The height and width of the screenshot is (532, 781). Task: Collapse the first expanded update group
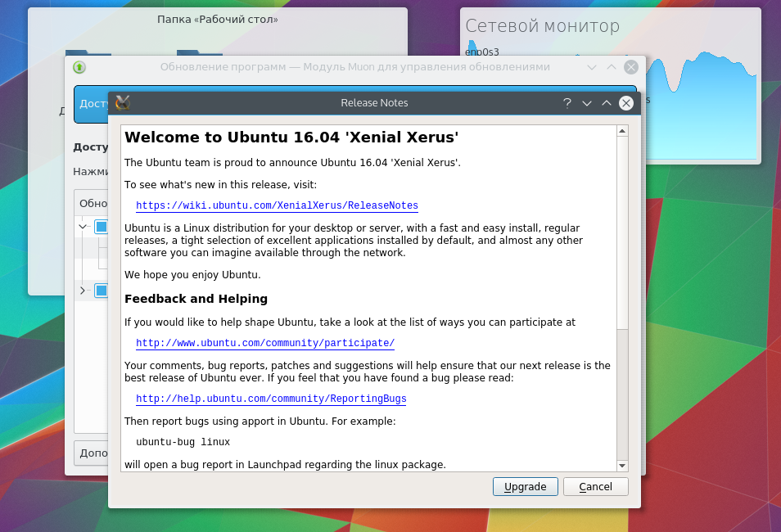(x=83, y=227)
